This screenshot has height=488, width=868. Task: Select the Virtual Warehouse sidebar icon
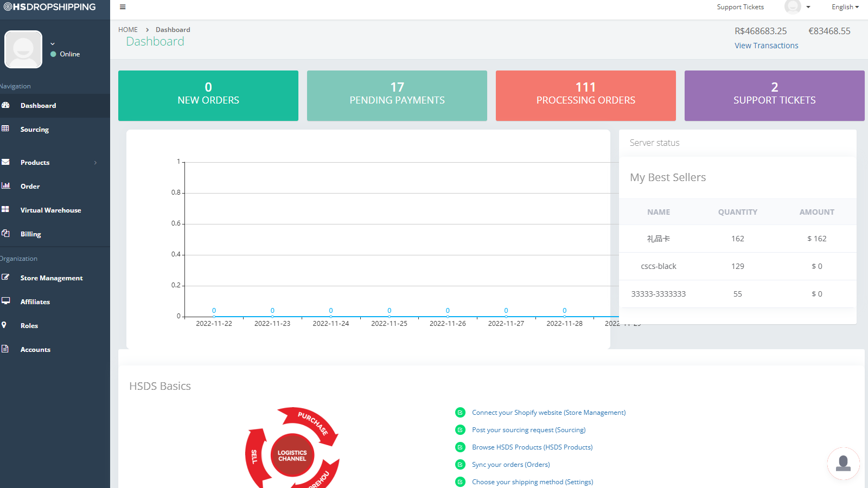(x=5, y=209)
